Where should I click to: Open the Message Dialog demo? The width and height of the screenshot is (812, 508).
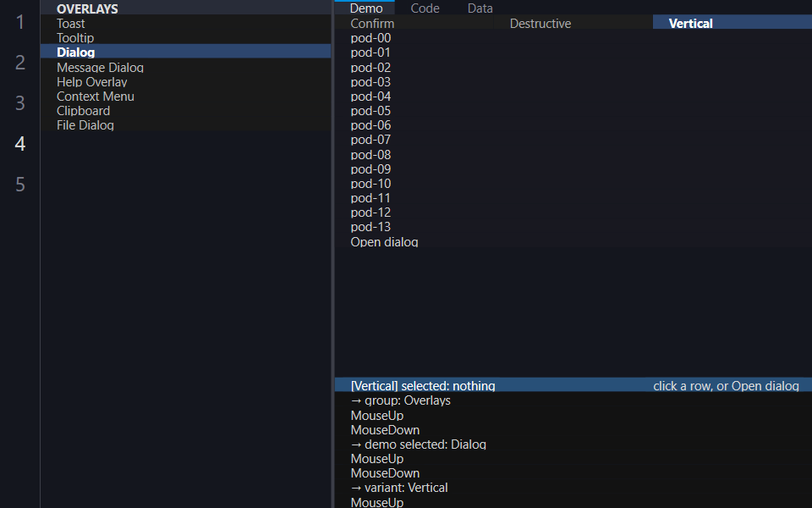[185, 68]
